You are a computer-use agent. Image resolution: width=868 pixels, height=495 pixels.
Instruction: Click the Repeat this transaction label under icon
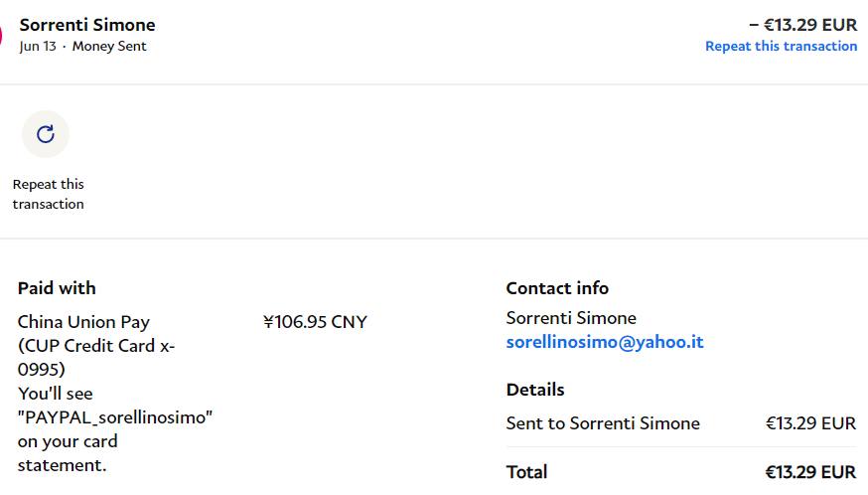tap(48, 194)
